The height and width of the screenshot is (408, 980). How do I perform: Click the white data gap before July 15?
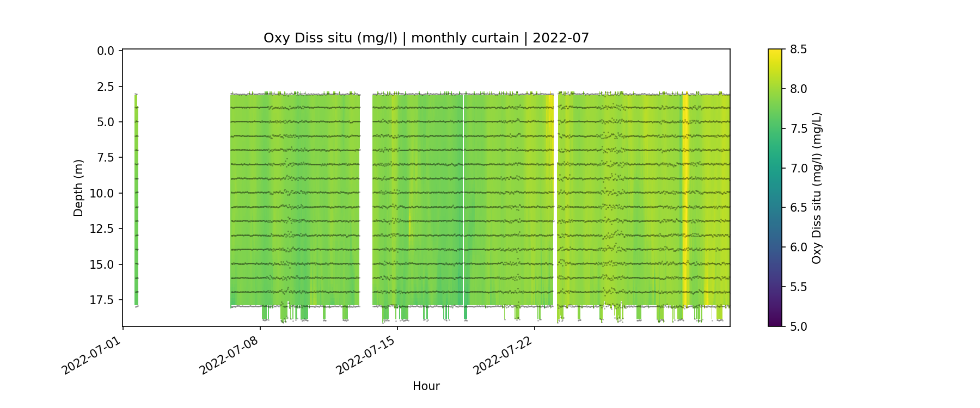(x=366, y=200)
